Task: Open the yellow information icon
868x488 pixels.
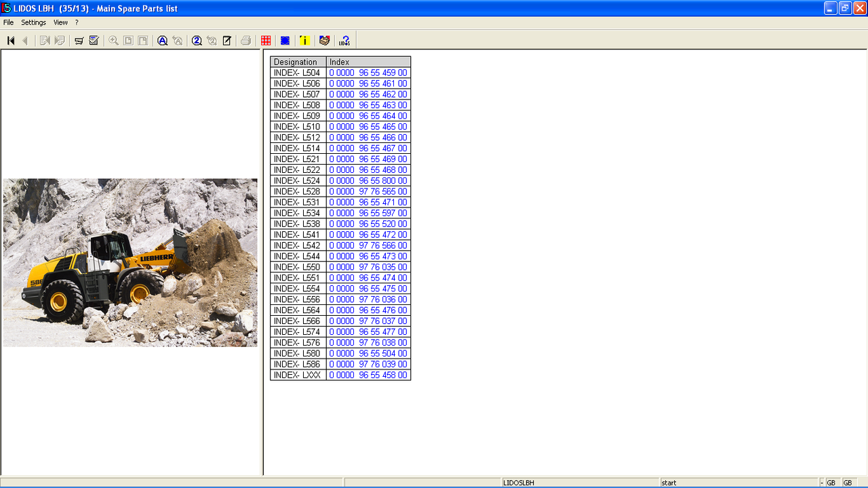Action: pos(304,41)
